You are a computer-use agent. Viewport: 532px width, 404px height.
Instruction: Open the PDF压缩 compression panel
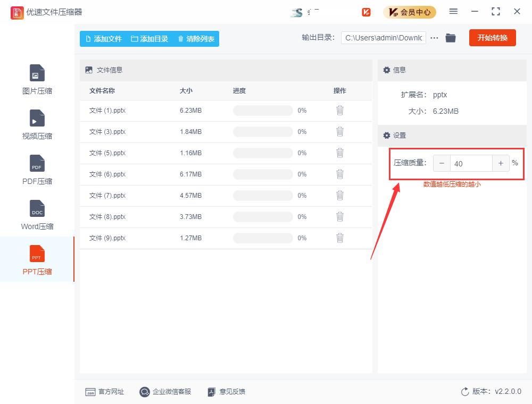point(37,169)
